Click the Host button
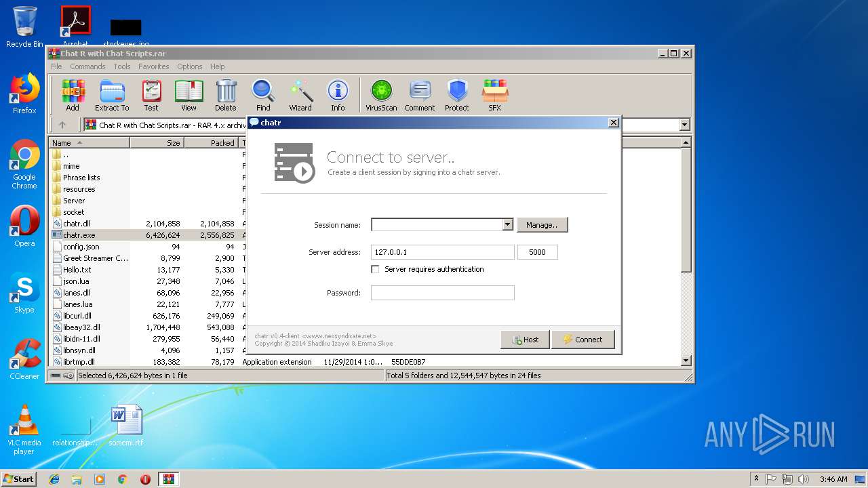This screenshot has width=868, height=488. [x=525, y=340]
